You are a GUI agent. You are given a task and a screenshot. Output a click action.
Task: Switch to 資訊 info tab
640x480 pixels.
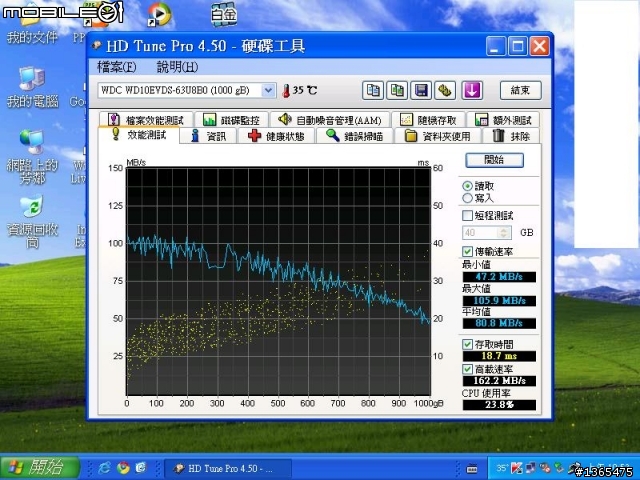pyautogui.click(x=209, y=136)
